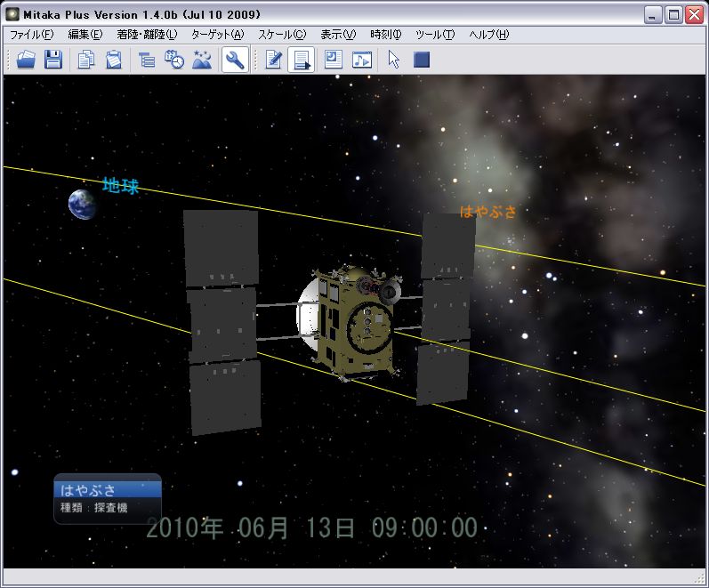
Task: Open the ターゲット(A) menu
Action: 217,35
